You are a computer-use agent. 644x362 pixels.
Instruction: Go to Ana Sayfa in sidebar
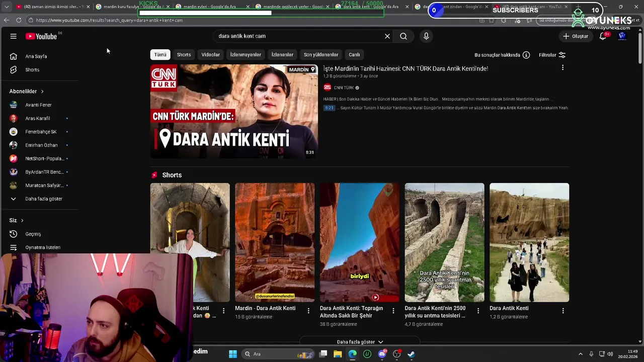click(x=36, y=56)
